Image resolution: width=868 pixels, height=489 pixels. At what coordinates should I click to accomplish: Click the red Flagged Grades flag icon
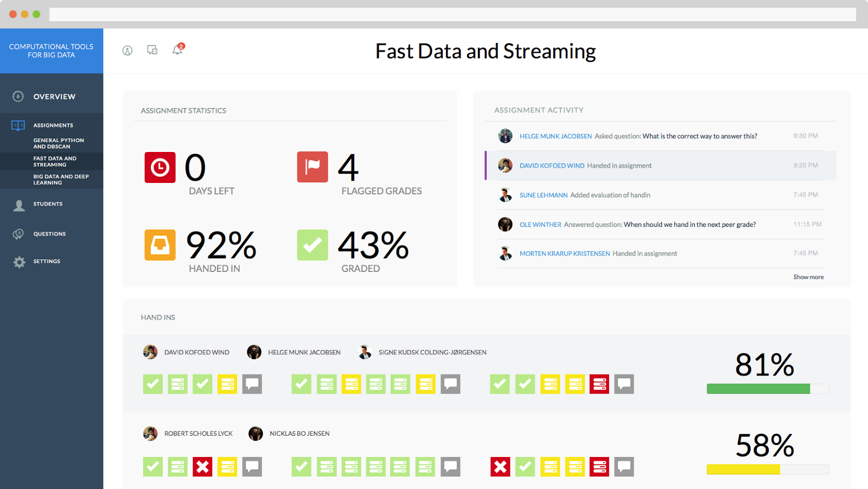click(312, 167)
